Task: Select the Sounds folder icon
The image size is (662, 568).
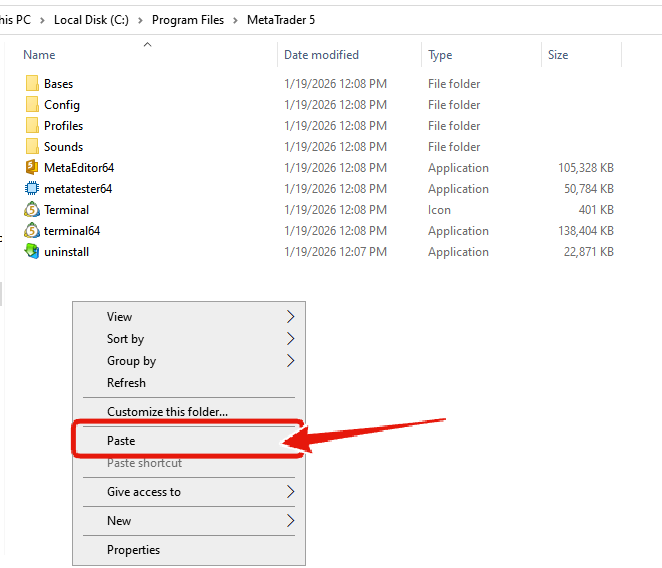Action: pos(32,147)
